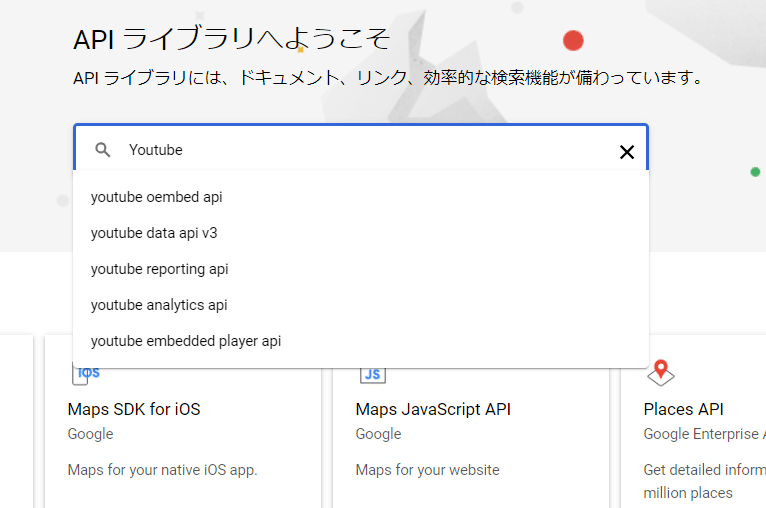The width and height of the screenshot is (766, 508).
Task: Click the 'Maps for your website' description
Action: pos(427,470)
